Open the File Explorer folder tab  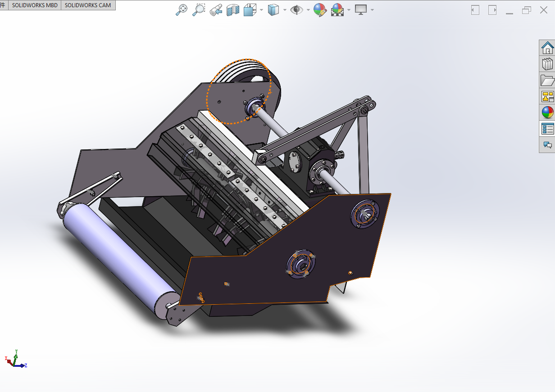point(547,80)
